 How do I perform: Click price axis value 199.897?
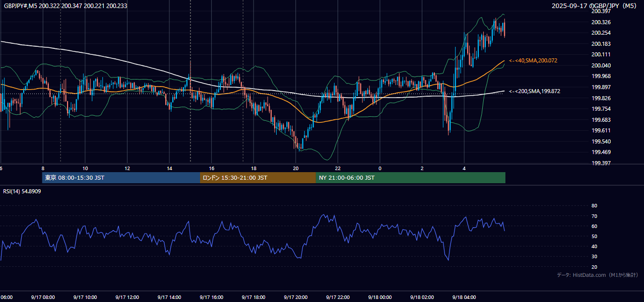click(600, 87)
